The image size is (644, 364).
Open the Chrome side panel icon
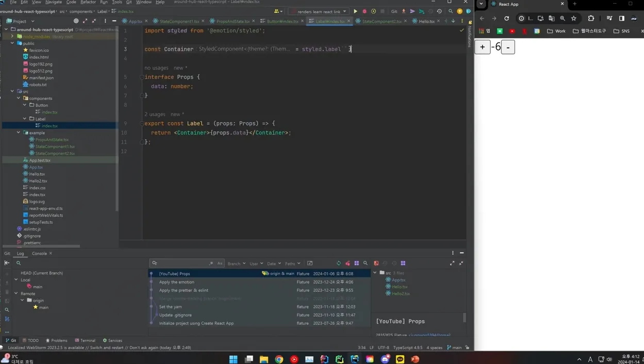[622, 18]
